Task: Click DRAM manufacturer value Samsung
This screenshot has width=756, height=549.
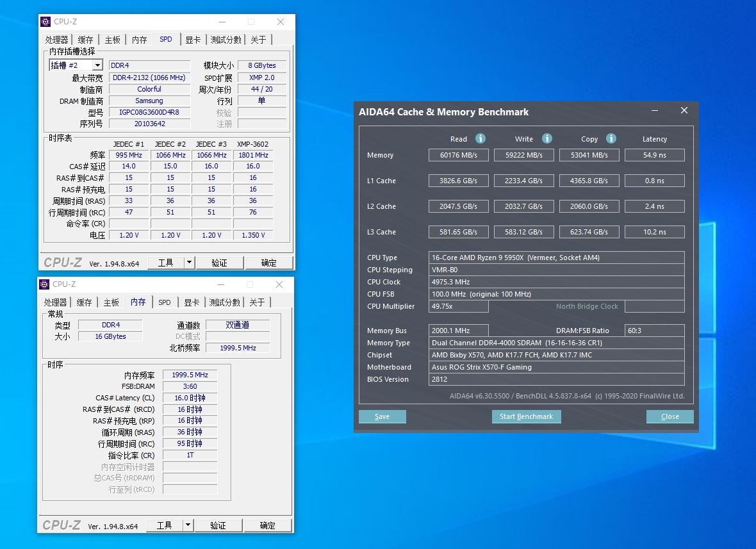Action: (x=149, y=101)
